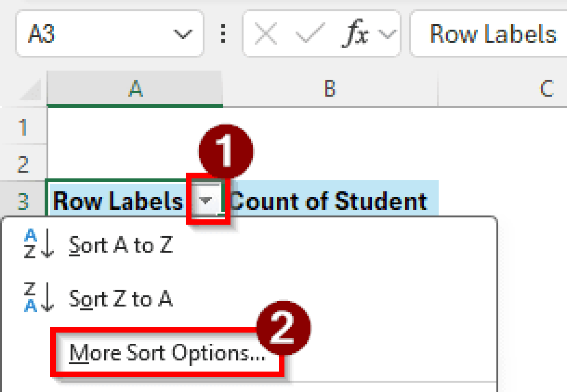
Task: Expand the chevron next to fx
Action: click(x=388, y=35)
